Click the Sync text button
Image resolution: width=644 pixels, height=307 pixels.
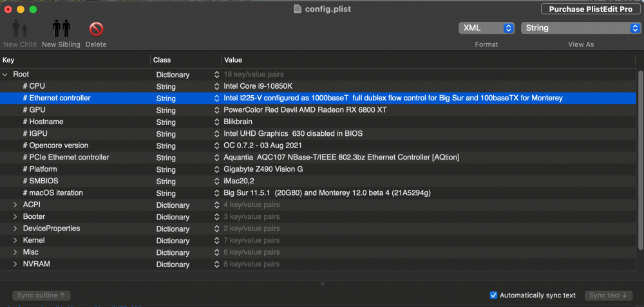pyautogui.click(x=608, y=295)
